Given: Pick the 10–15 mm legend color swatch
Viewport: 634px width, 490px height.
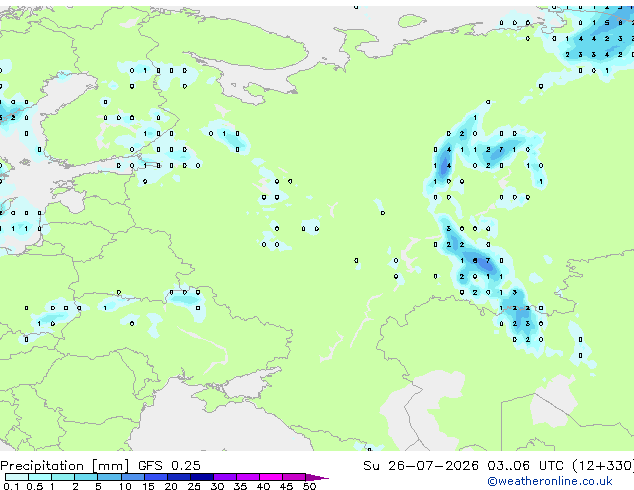Looking at the screenshot, I should point(132,477).
